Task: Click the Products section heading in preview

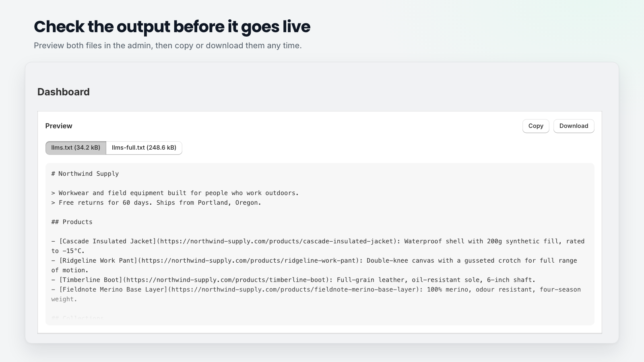Action: click(x=72, y=222)
